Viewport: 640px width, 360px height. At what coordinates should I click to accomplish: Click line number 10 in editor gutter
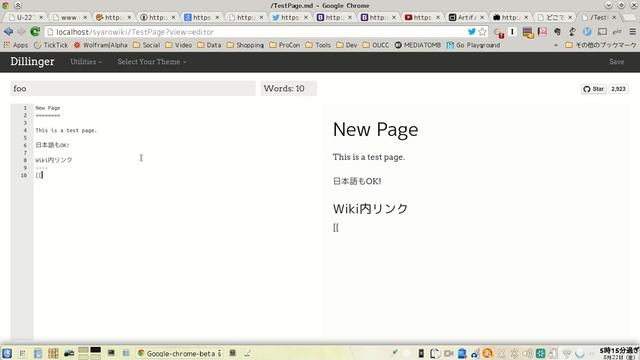[24, 176]
